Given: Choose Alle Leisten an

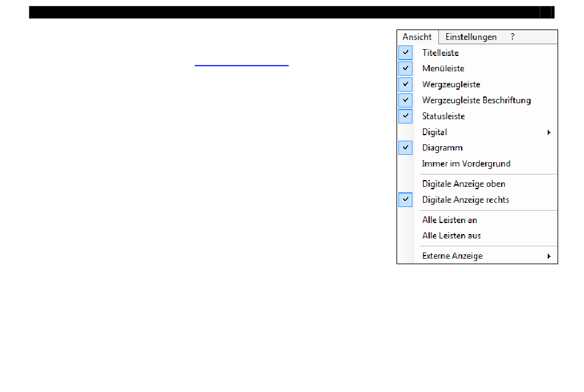Looking at the screenshot, I should pos(478,220).
